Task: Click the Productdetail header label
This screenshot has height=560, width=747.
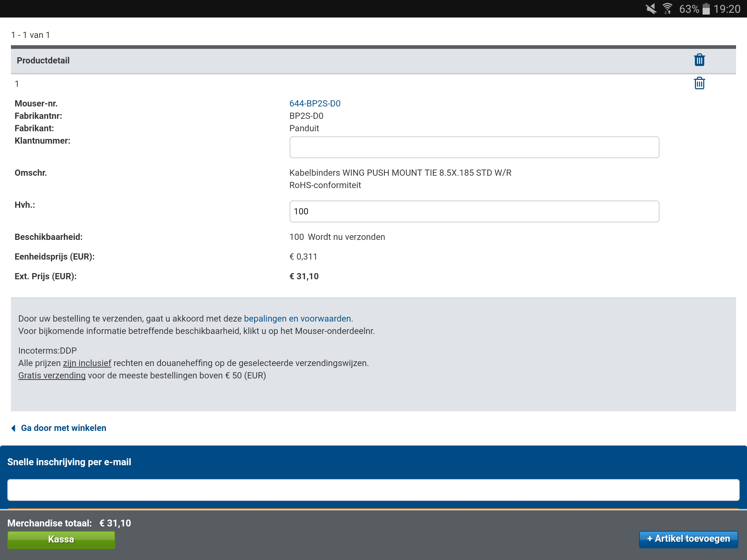Action: (43, 61)
